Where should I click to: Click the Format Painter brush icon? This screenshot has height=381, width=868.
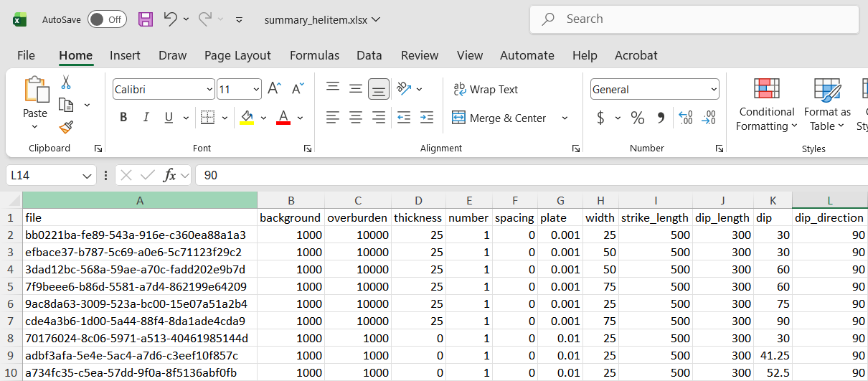coord(66,127)
